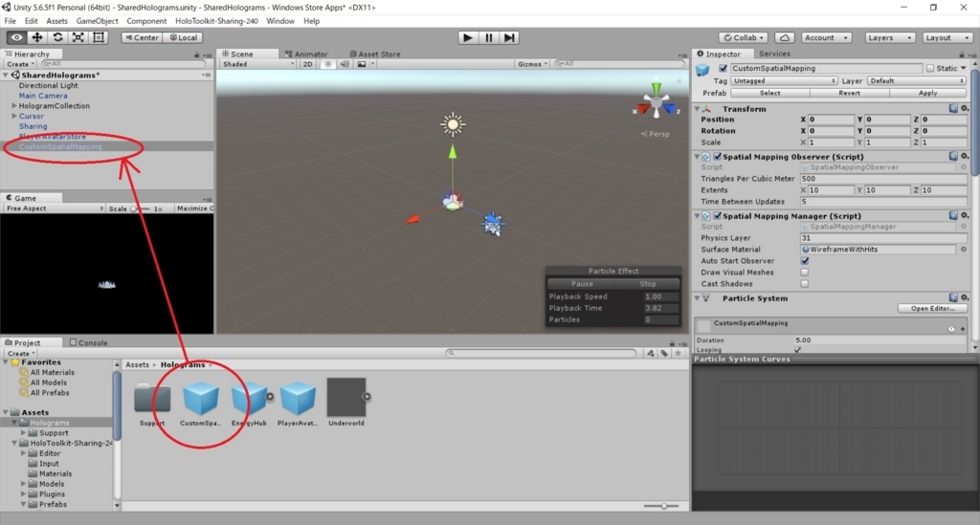Expand Cursor object in Hierarchy
Screen dimensions: 980x525
click(14, 116)
